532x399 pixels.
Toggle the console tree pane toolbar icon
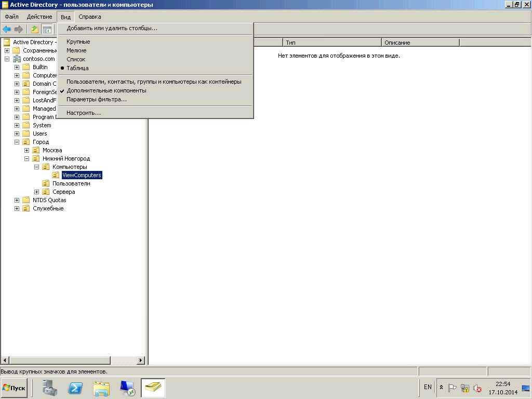tap(47, 30)
